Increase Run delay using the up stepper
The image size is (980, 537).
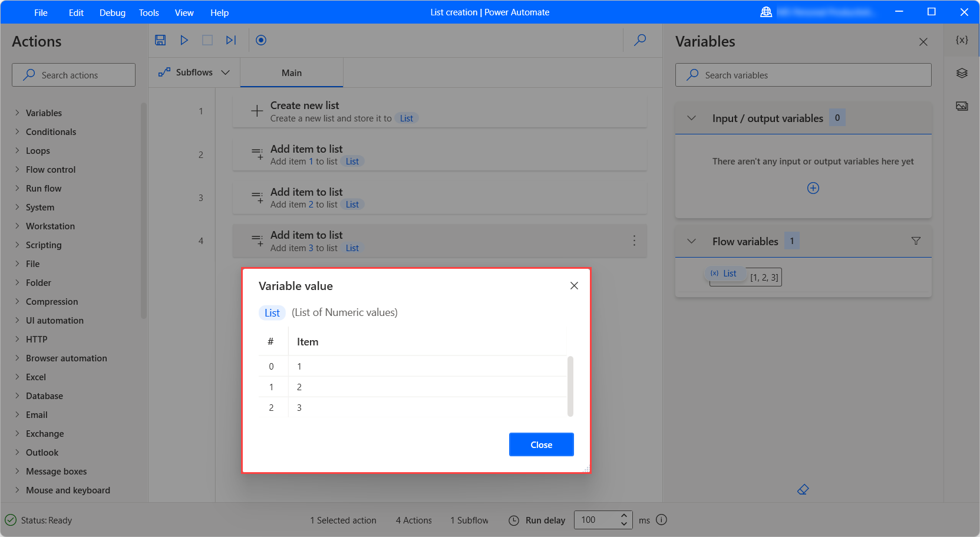tap(623, 516)
